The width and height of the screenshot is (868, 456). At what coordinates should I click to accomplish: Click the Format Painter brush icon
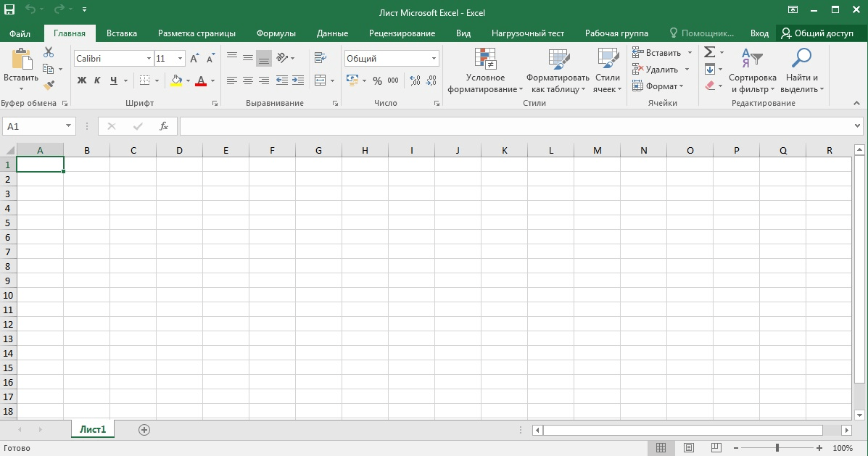[x=49, y=86]
